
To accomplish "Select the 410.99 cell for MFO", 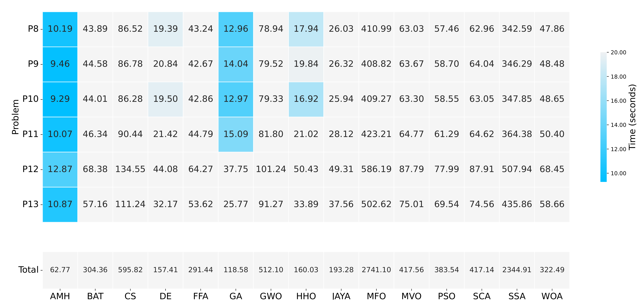I will 376,29.
